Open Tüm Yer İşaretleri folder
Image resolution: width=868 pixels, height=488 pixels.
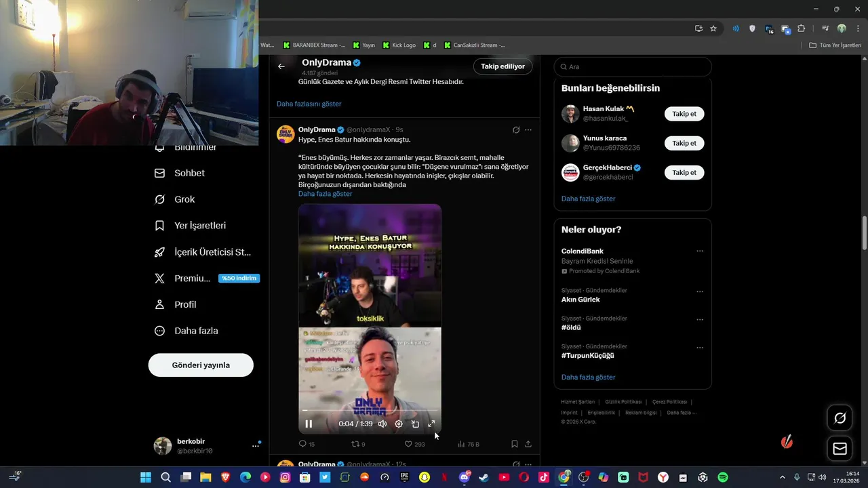pos(835,45)
